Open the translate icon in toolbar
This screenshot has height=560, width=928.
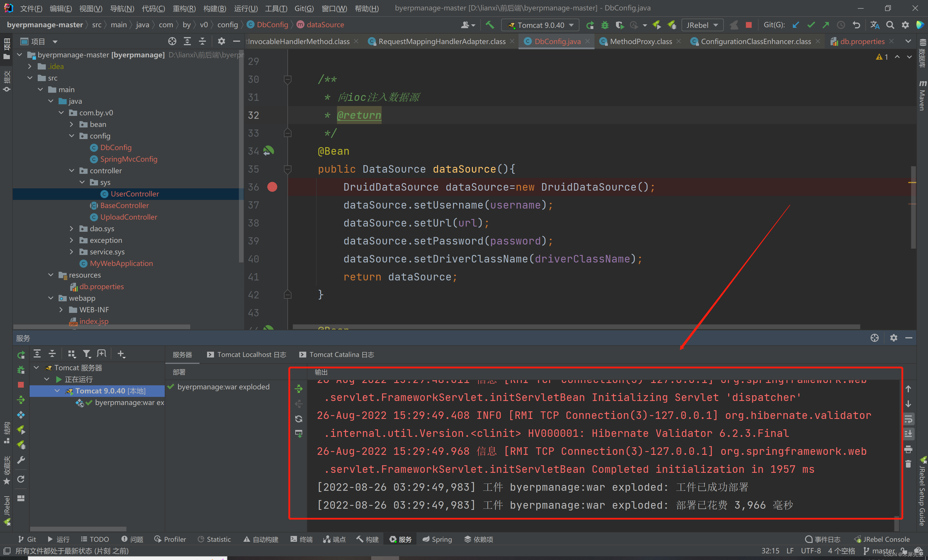(875, 25)
